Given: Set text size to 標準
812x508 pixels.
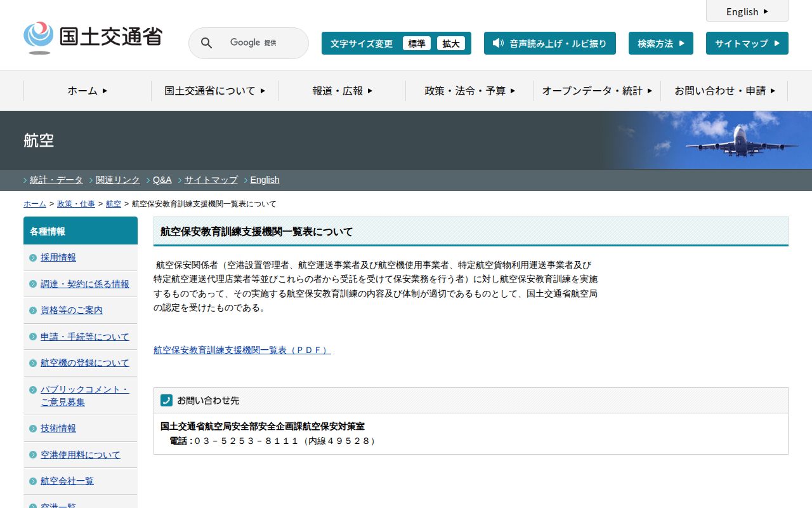Looking at the screenshot, I should click(x=417, y=43).
